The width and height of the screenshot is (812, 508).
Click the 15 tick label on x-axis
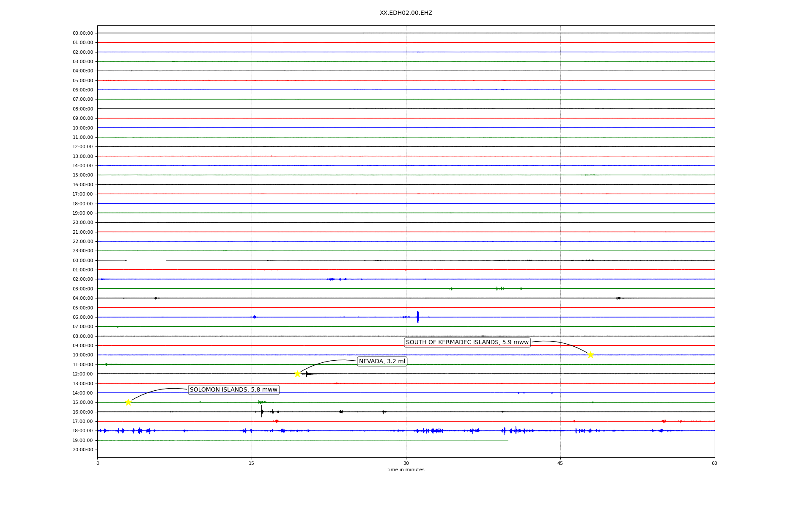coord(252,463)
